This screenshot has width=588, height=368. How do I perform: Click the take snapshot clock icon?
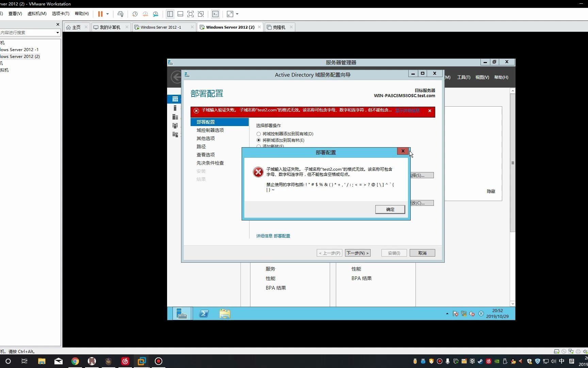coord(135,14)
